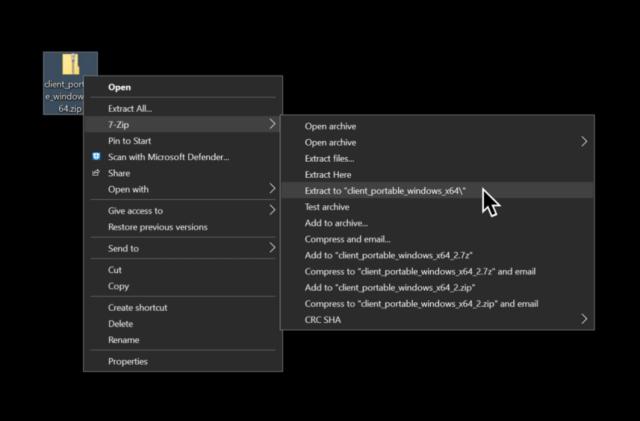Select Extract to "client_portable_windows_x64\"
640x421 pixels.
[x=378, y=191]
